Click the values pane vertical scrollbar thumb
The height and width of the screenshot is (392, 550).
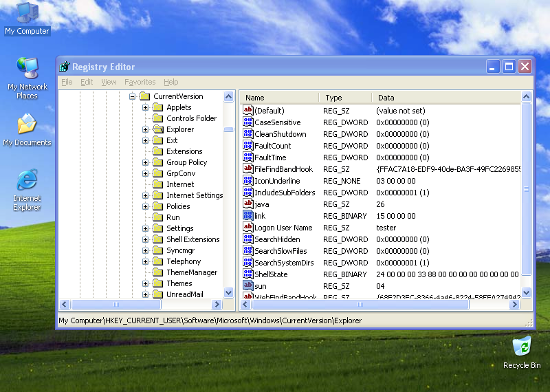tap(526, 189)
